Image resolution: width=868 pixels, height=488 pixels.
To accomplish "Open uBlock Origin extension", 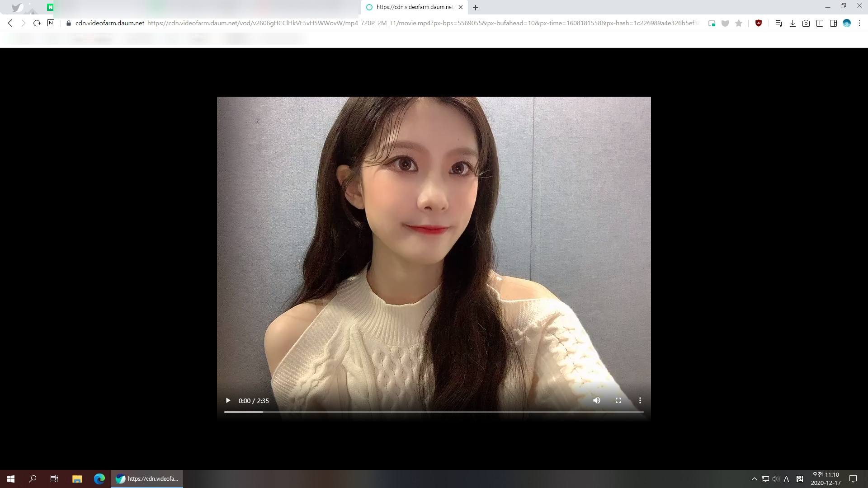I will [759, 23].
